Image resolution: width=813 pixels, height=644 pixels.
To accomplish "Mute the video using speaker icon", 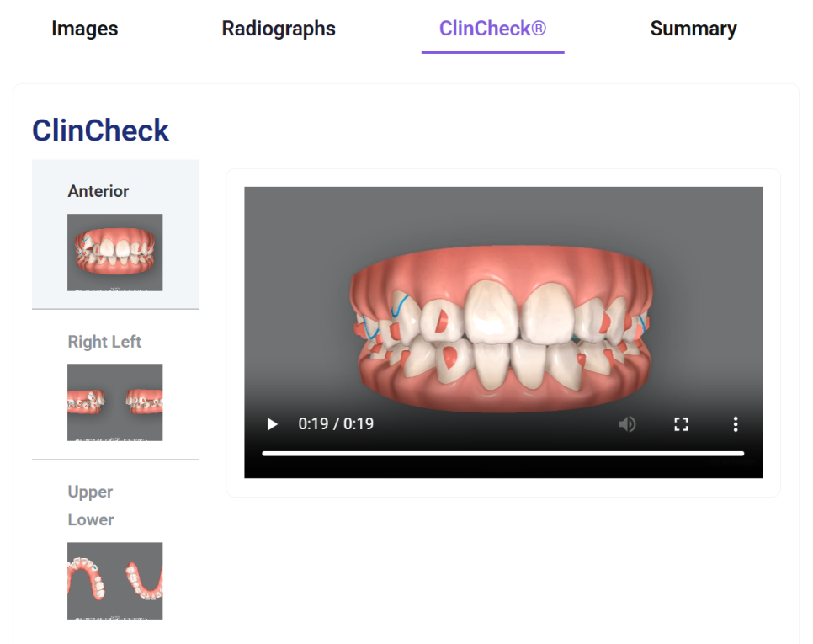I will (x=627, y=424).
